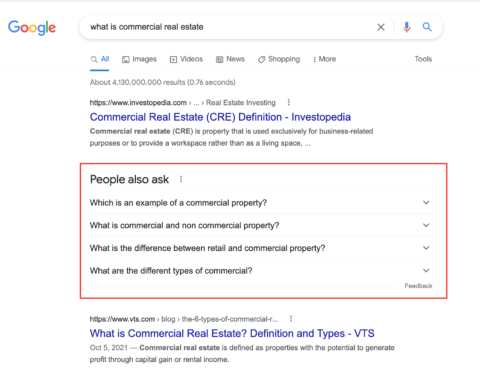
Task: Start voice search with microphone icon
Action: [406, 27]
